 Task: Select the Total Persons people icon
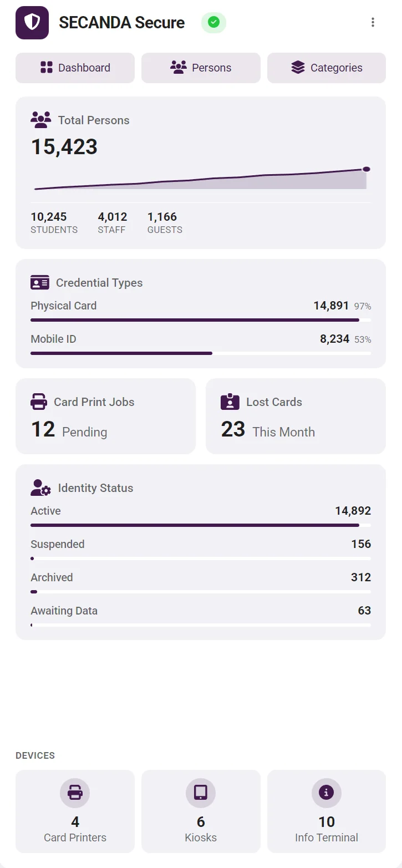[x=40, y=119]
